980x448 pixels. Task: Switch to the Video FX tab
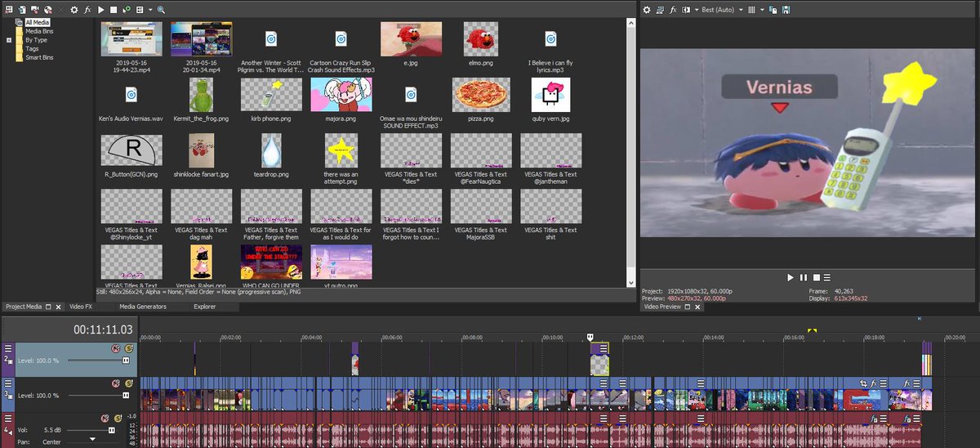pos(81,307)
